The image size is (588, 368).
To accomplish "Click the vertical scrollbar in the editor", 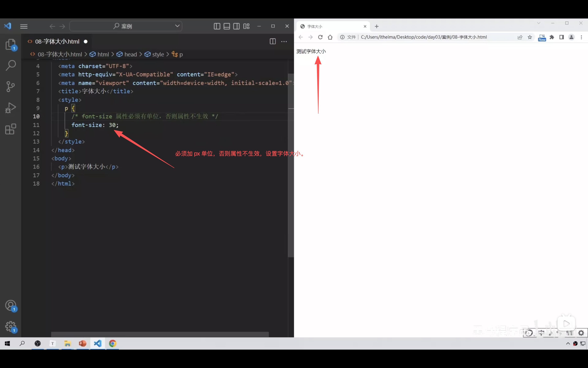I will click(x=291, y=165).
